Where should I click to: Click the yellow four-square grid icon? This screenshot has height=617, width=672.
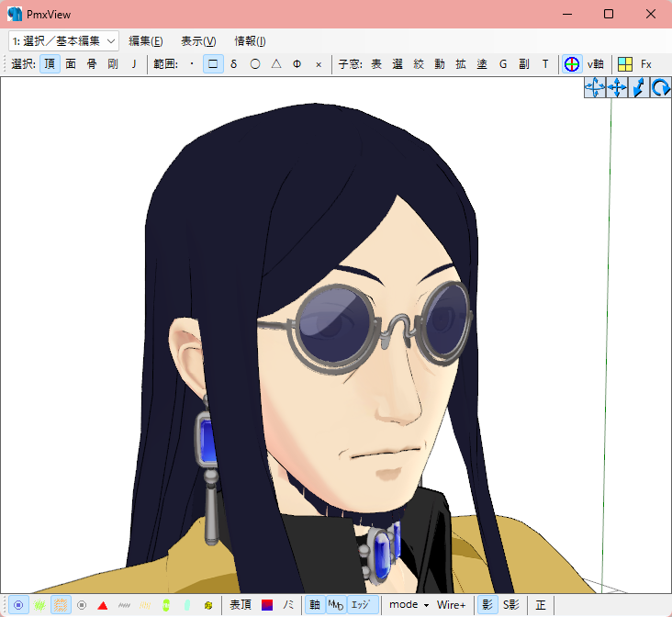click(625, 64)
